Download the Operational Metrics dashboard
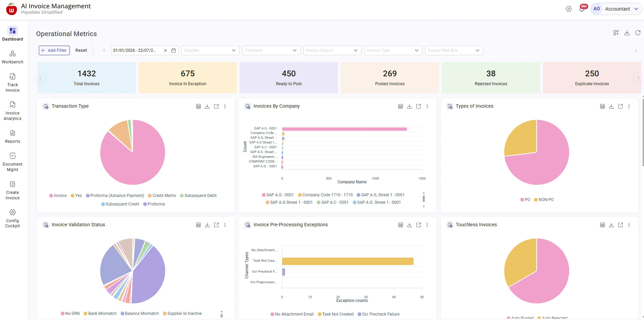The image size is (644, 320). [x=627, y=33]
